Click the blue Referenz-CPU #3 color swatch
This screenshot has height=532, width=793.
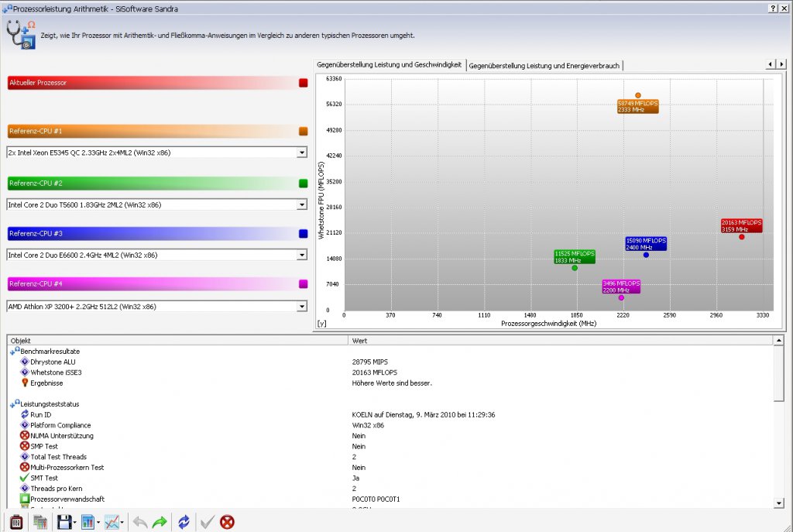(304, 234)
